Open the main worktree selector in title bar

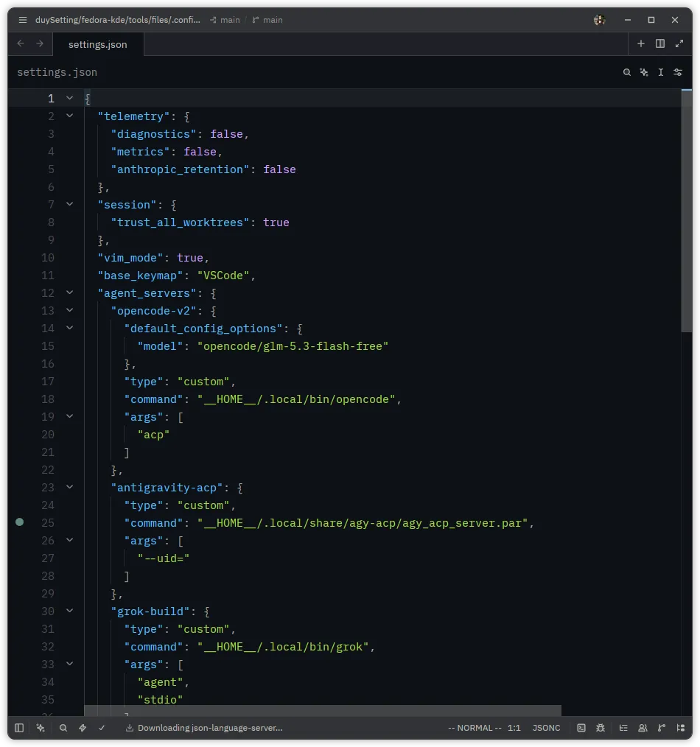click(225, 20)
